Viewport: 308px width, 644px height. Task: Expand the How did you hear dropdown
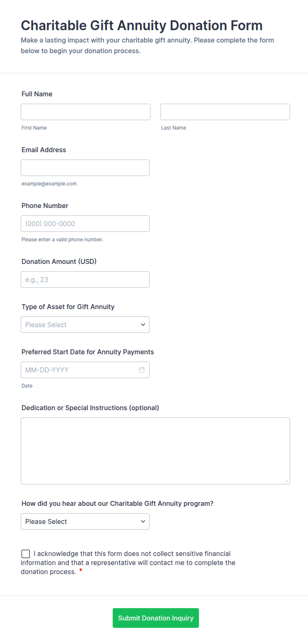[x=85, y=521]
